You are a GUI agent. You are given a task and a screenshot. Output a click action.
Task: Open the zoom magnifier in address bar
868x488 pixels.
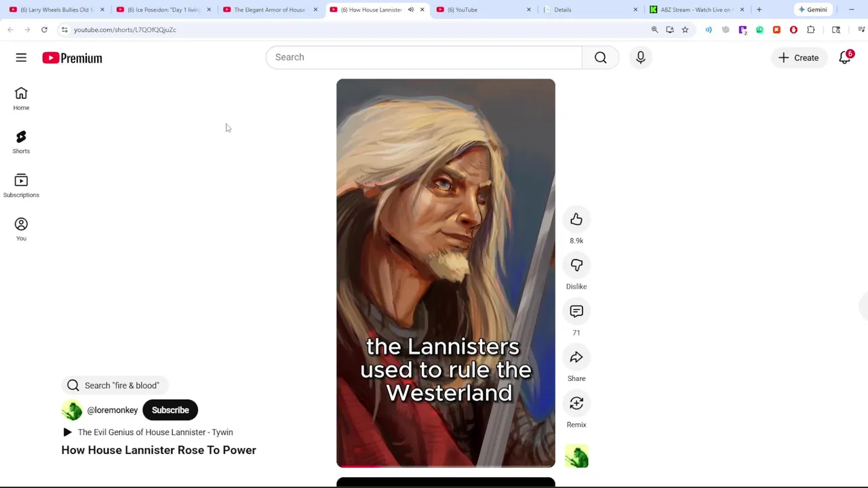(x=654, y=30)
